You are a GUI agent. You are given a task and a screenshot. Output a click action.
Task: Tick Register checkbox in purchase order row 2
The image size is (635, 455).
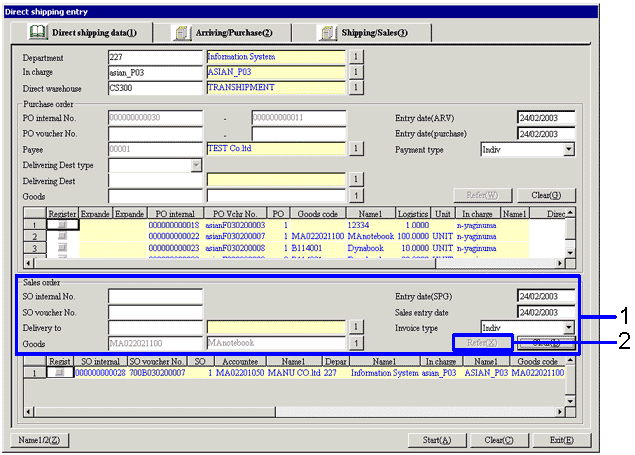pyautogui.click(x=62, y=236)
